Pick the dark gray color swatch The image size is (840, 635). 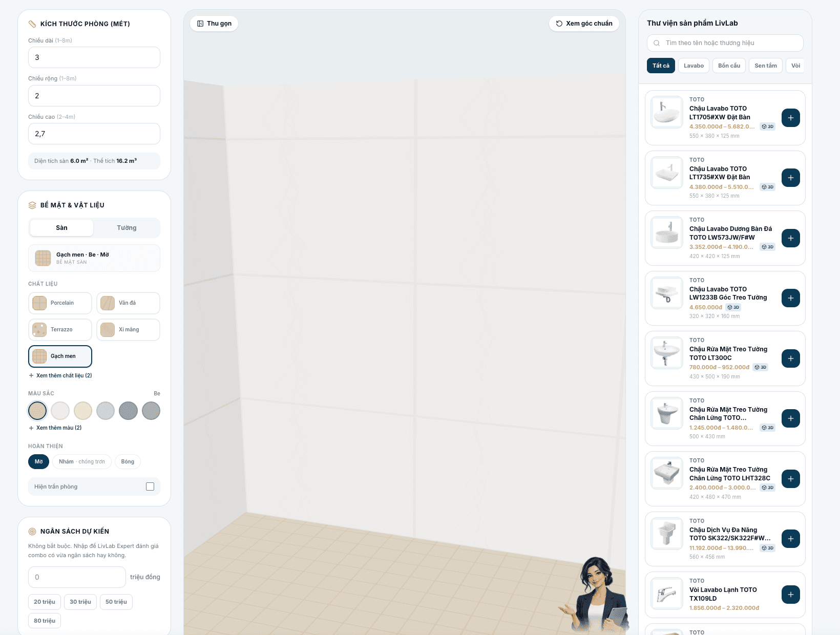coord(128,411)
